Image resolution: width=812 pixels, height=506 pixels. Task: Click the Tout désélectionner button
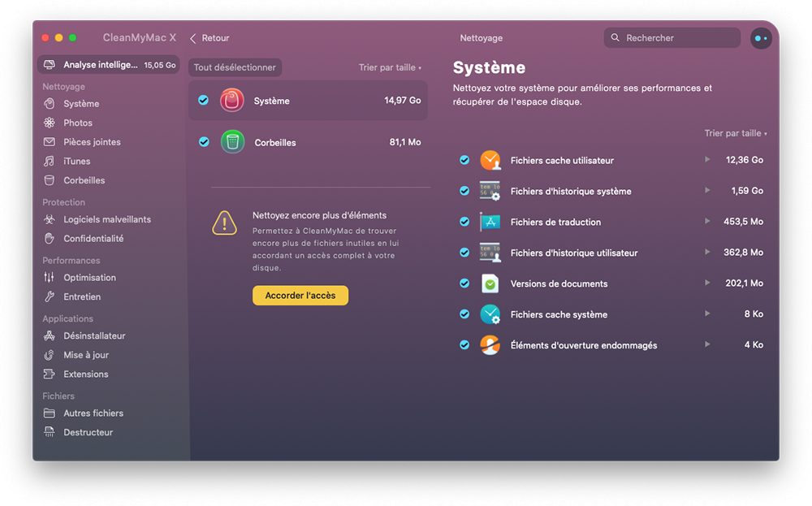tap(235, 67)
